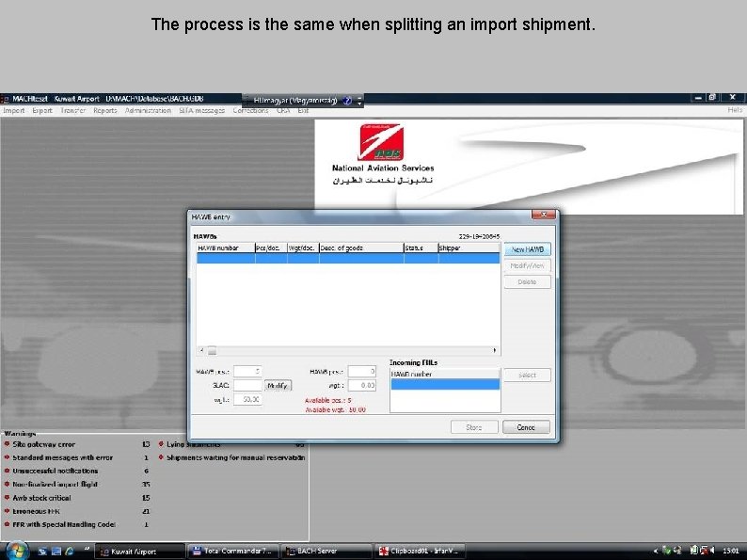747x560 pixels.
Task: Click the 'Sita gateway error' warning
Action: tap(44, 444)
